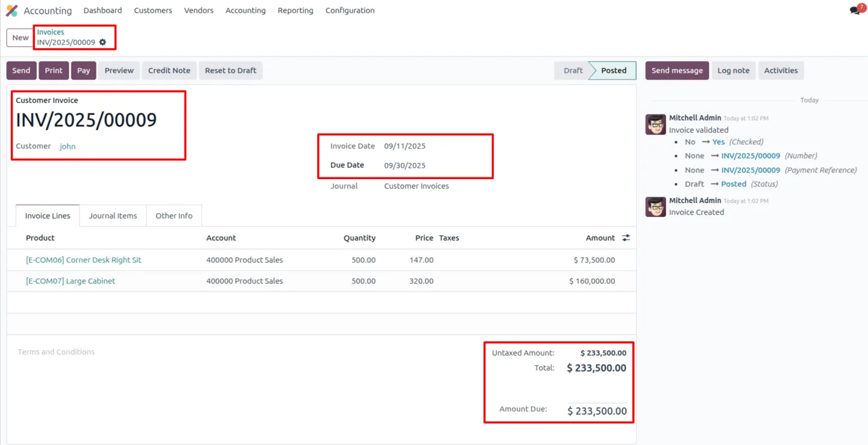The image size is (868, 445).
Task: Click the price 320.00 cell
Action: tap(421, 281)
